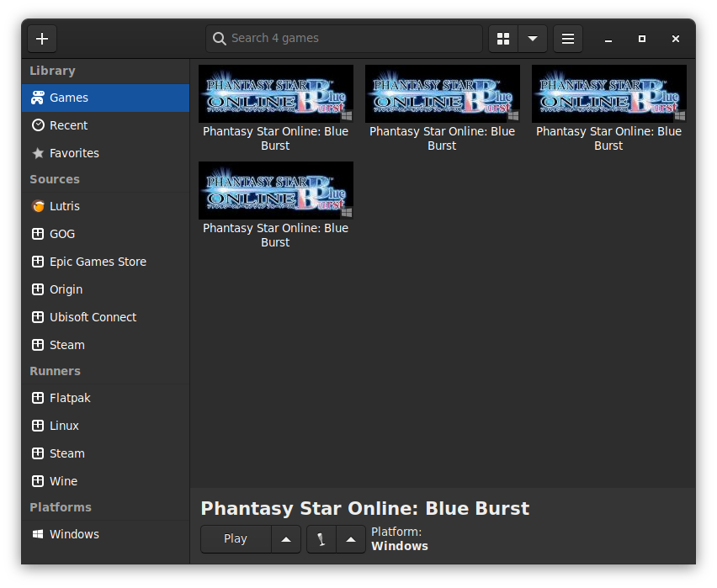Click the Recent clock icon
717x588 pixels.
click(38, 125)
